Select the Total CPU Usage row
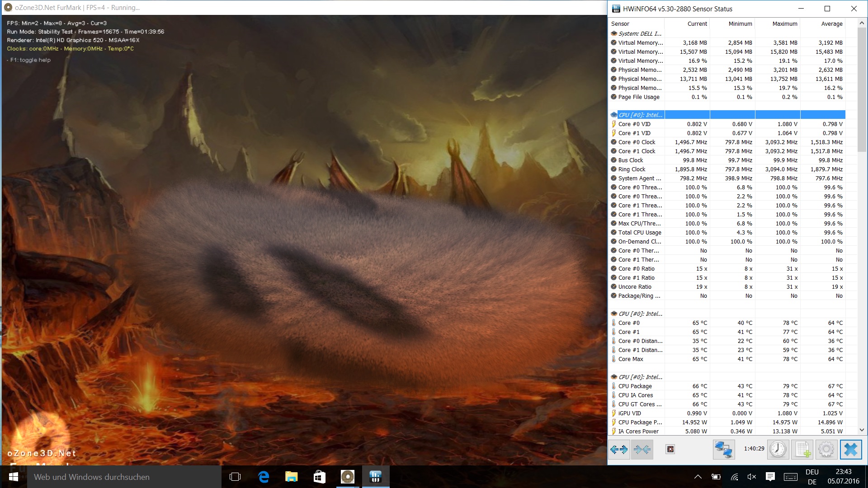 click(x=640, y=232)
